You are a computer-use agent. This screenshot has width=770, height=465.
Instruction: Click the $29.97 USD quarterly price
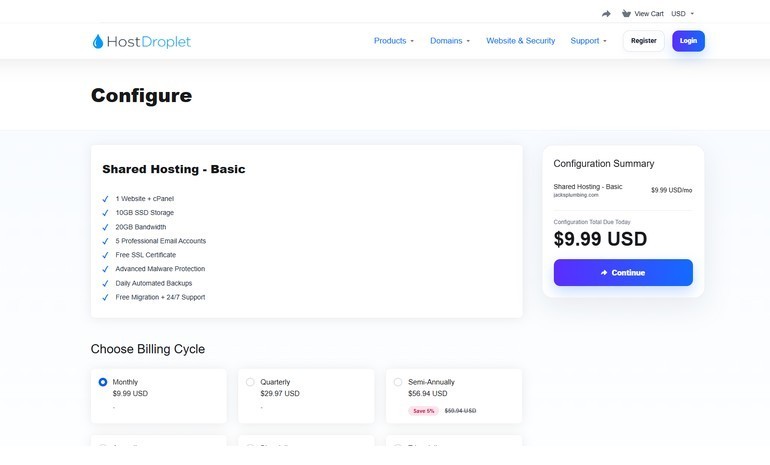tap(280, 393)
